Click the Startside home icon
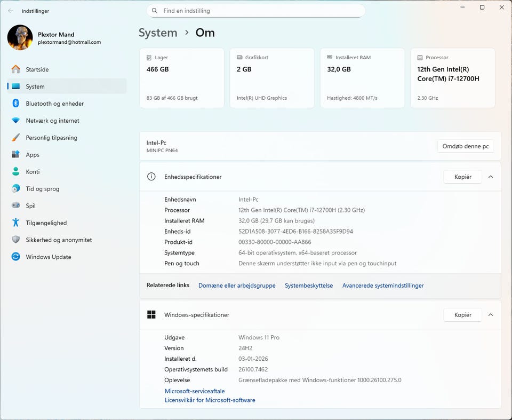 15,69
